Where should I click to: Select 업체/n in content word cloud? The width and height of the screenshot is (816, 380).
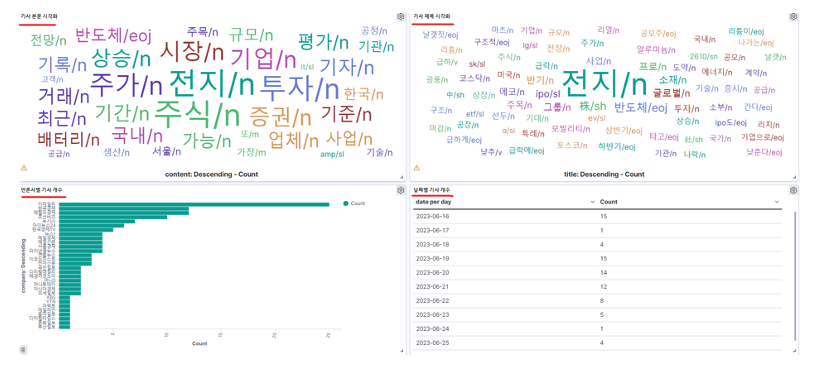[294, 140]
